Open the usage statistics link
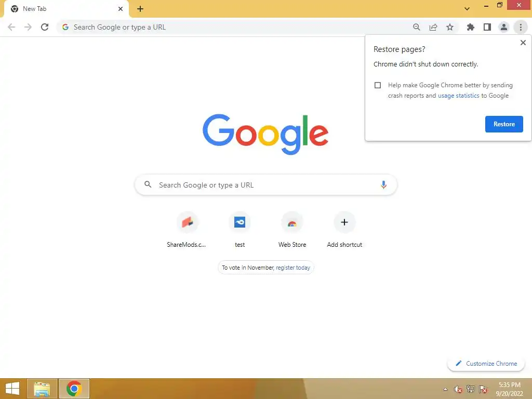The width and height of the screenshot is (532, 399). pyautogui.click(x=458, y=96)
